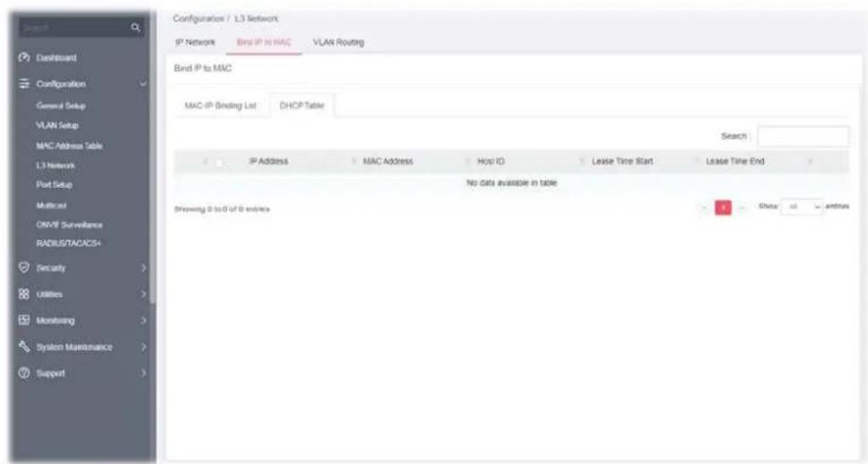Click the magnifier icon in sidebar search
The height and width of the screenshot is (464, 868).
tap(135, 27)
